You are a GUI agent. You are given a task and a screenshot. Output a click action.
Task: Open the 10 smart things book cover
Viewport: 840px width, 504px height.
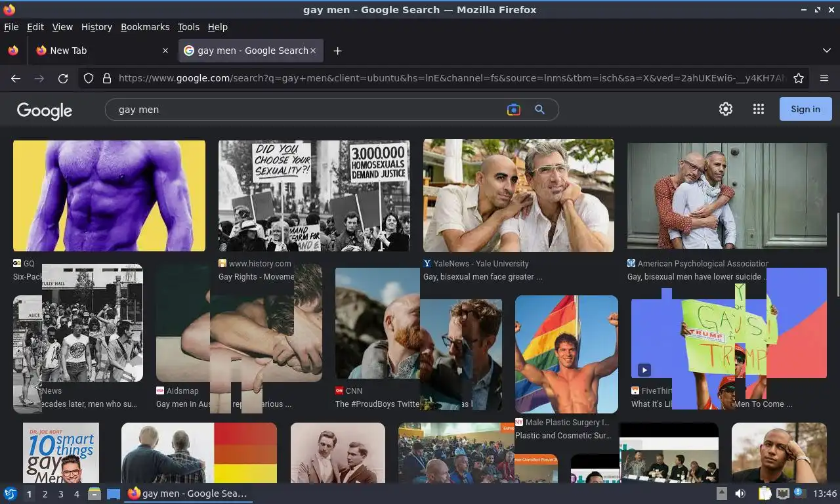pyautogui.click(x=61, y=453)
